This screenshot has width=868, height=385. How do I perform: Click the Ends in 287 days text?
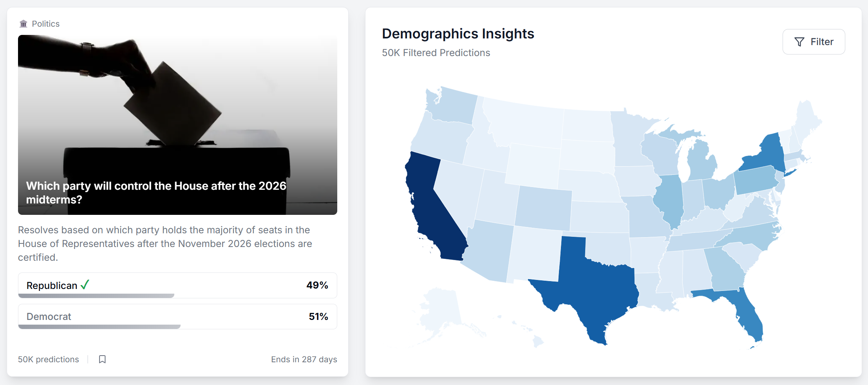(x=304, y=360)
